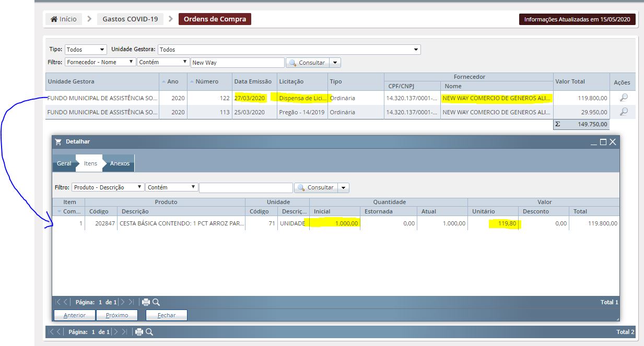The height and width of the screenshot is (346, 644).
Task: View details of order 122 magnifier
Action: pyautogui.click(x=623, y=98)
